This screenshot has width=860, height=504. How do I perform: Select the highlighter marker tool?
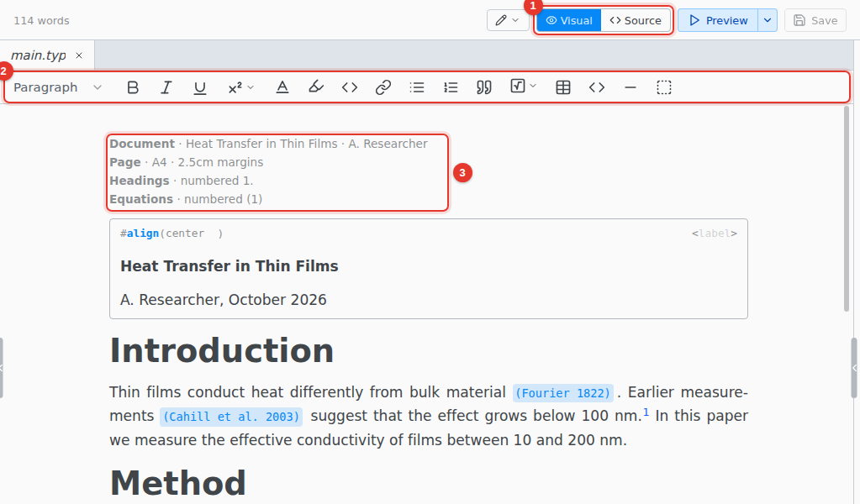316,87
